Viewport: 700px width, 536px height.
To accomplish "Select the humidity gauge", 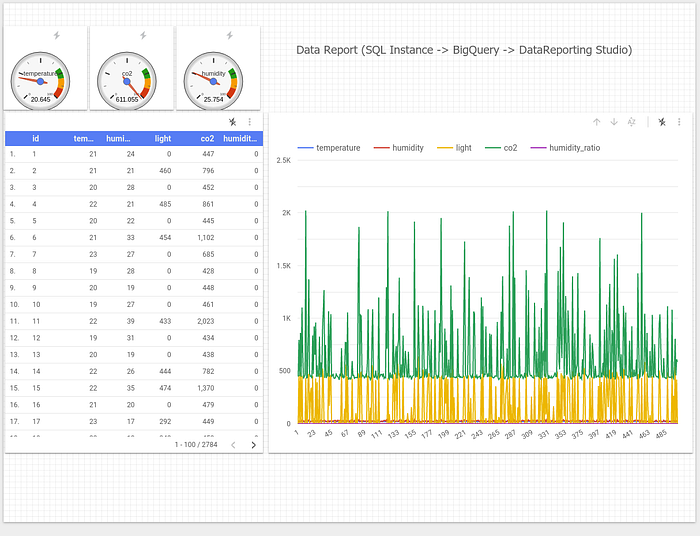I will coord(213,81).
